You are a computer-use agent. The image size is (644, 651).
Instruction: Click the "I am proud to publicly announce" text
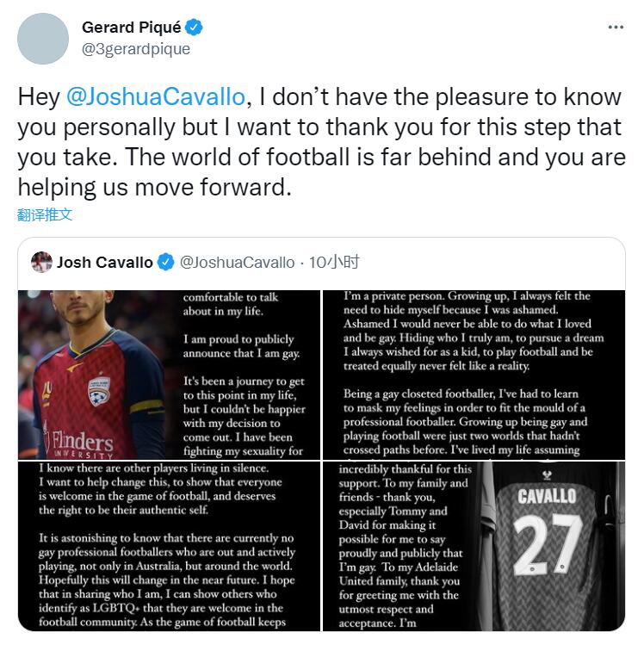click(x=241, y=346)
